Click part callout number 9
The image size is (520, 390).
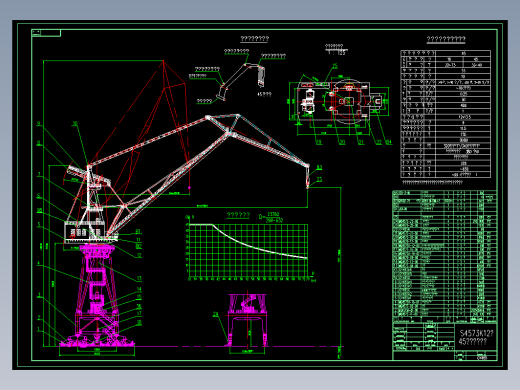[x=39, y=124]
